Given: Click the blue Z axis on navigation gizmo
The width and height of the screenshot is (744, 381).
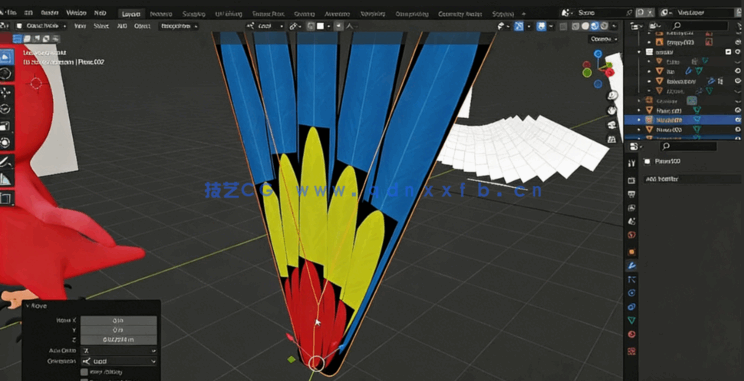Looking at the screenshot, I should point(598,54).
